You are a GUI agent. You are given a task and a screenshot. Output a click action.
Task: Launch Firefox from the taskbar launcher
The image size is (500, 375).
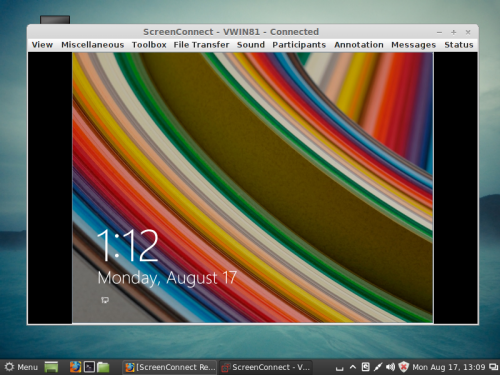(x=75, y=367)
